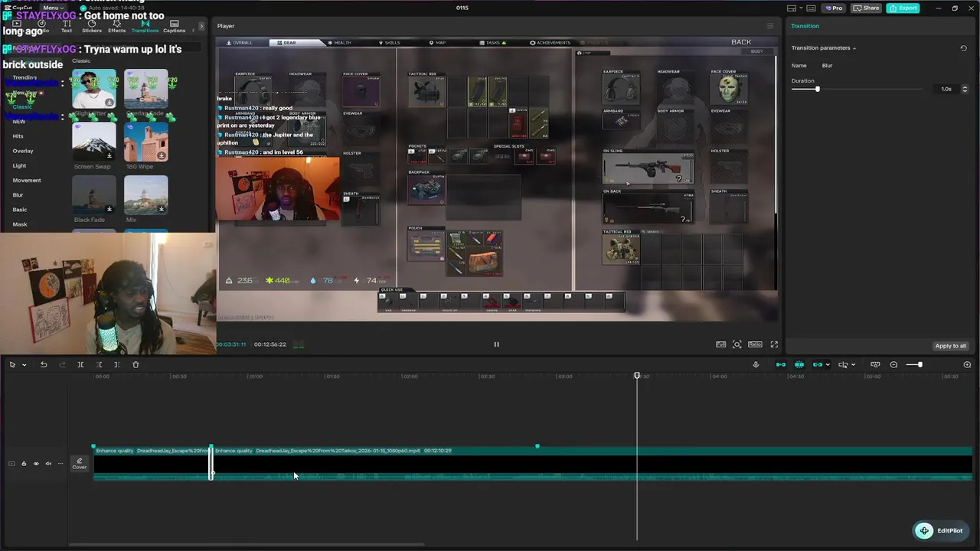This screenshot has width=980, height=551.
Task: Choose the Mix transition thumbnail
Action: (145, 194)
